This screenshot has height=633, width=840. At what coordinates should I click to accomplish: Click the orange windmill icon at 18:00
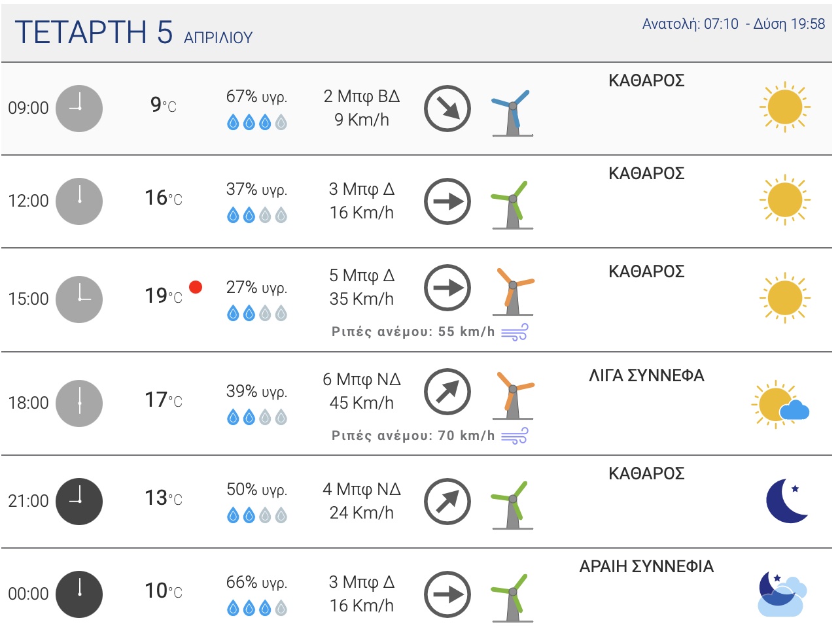click(513, 395)
